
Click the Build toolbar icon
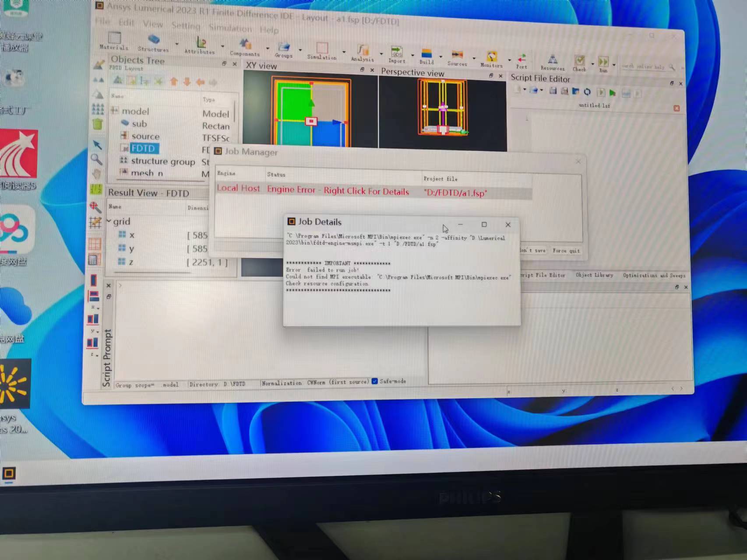coord(426,53)
